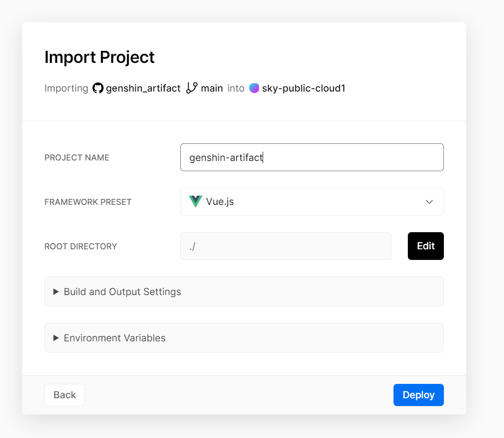Click the sky-public-cloud1 team name
The height and width of the screenshot is (438, 504).
(303, 88)
